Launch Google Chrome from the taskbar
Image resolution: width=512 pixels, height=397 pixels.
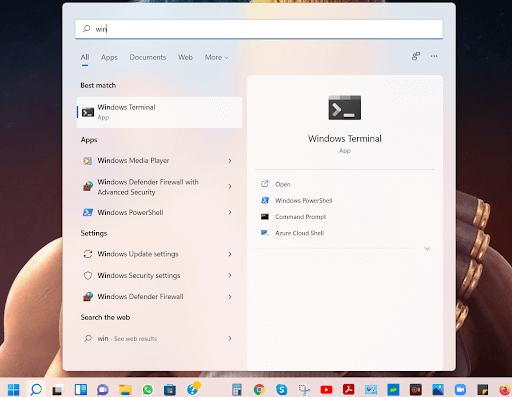tap(259, 389)
